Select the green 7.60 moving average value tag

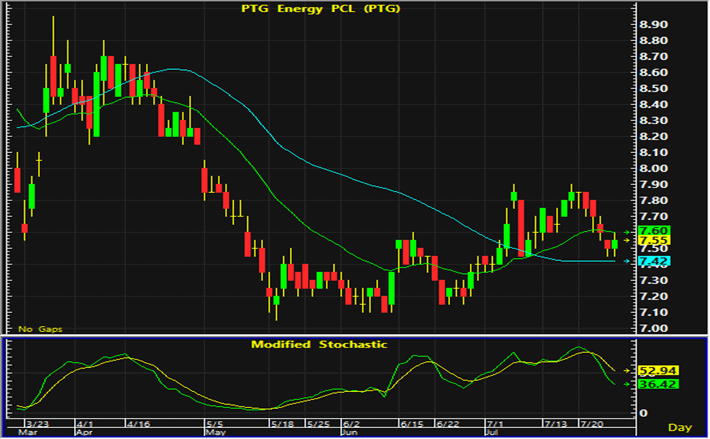[x=654, y=231]
